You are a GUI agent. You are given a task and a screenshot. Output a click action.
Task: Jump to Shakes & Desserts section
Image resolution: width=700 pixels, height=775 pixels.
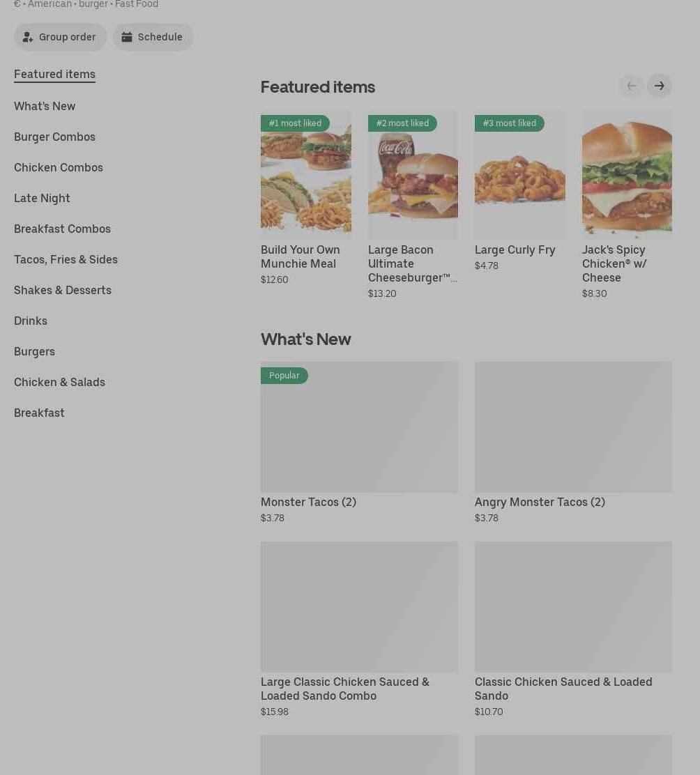[63, 290]
